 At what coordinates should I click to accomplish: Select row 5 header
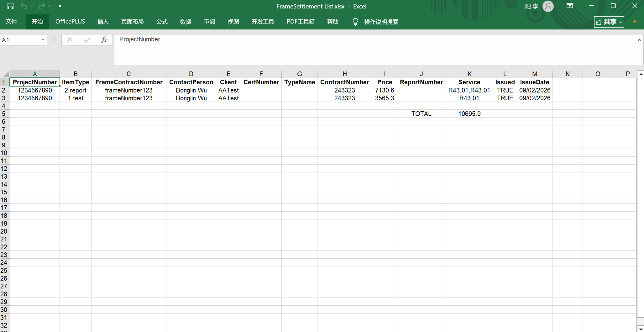(4, 114)
